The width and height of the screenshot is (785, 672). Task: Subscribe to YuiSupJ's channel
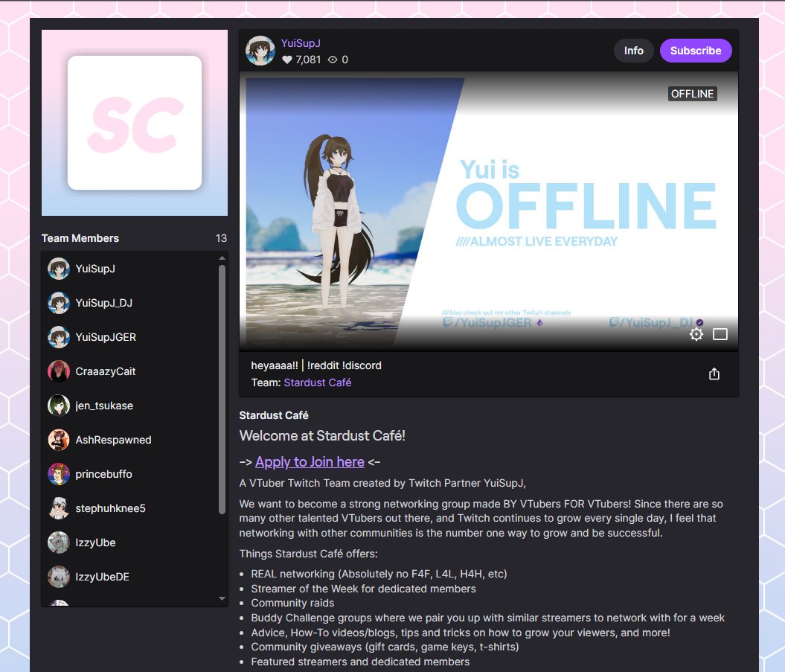(696, 51)
